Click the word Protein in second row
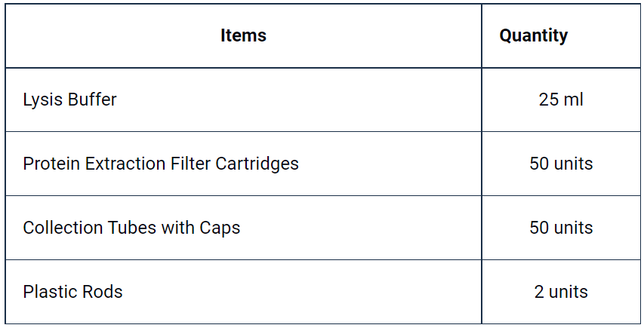Viewport: 644px width, 328px height. [51, 164]
